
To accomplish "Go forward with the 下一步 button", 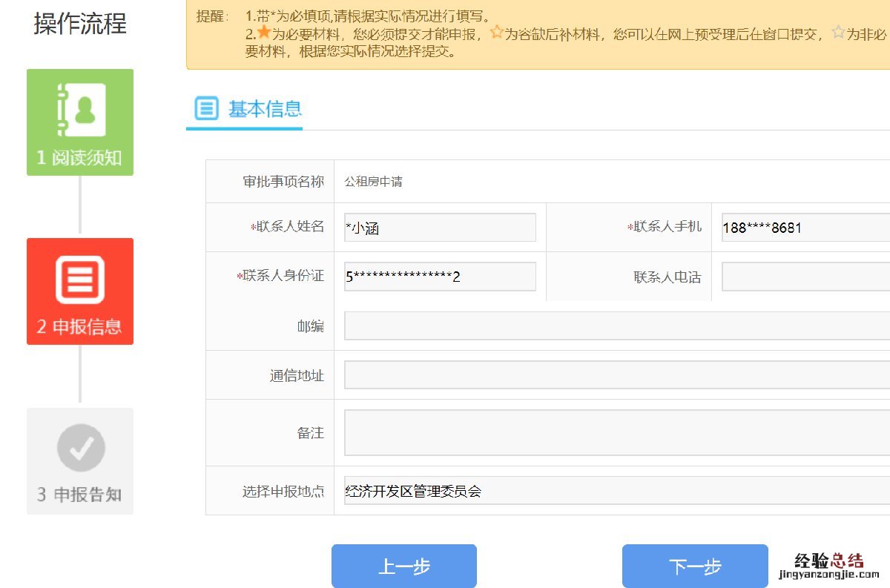I will click(695, 566).
